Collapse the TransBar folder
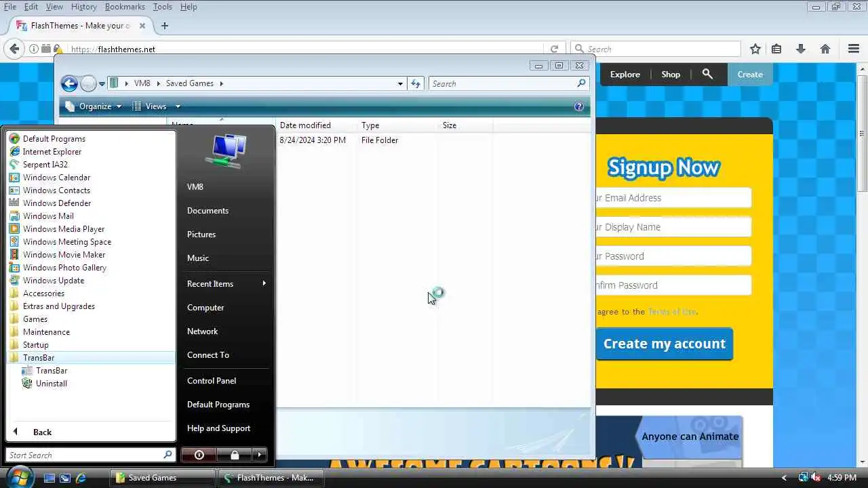Image resolution: width=868 pixels, height=488 pixels. point(38,358)
